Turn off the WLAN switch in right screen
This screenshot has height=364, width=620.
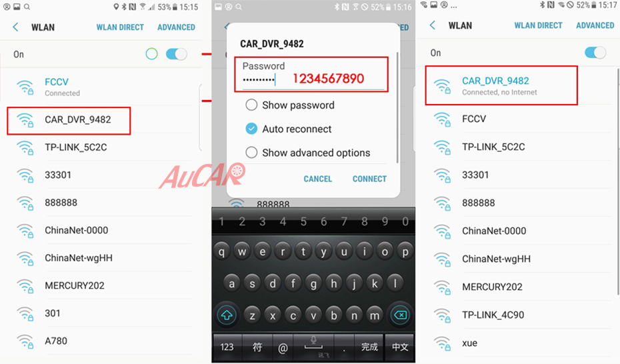pos(595,53)
